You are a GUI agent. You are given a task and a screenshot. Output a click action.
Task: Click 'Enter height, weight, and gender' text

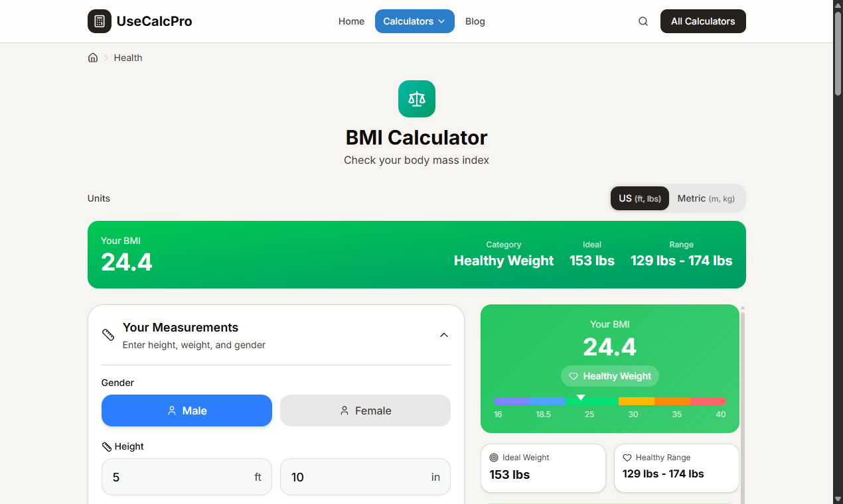point(194,345)
